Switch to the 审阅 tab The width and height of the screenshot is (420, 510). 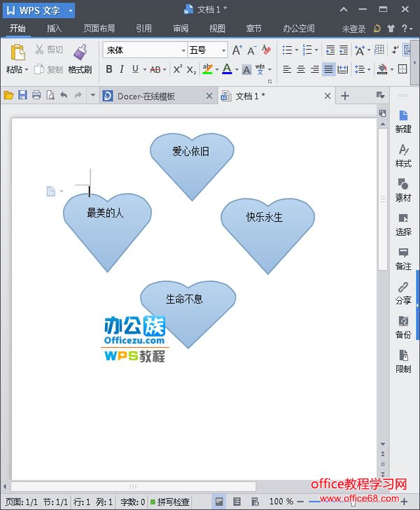coord(181,29)
